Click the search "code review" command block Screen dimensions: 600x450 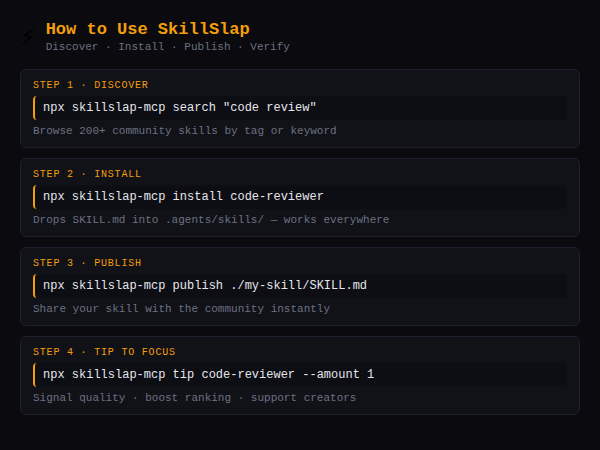(x=300, y=107)
